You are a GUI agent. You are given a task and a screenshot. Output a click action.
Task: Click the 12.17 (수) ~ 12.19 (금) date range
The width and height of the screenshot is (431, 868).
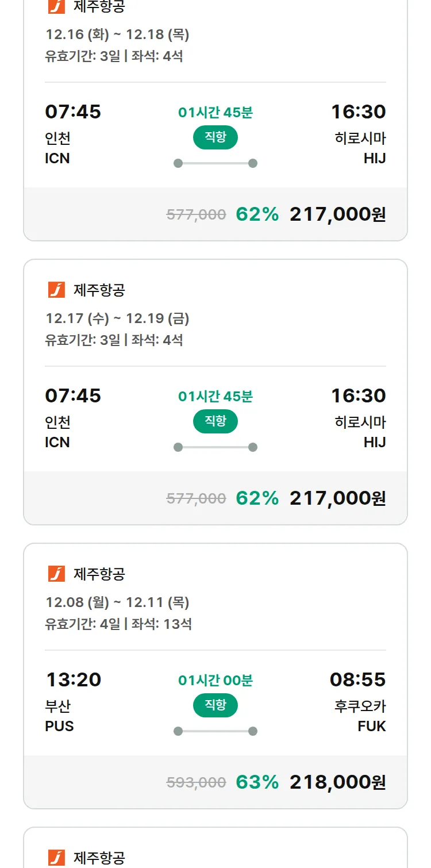pos(117,318)
